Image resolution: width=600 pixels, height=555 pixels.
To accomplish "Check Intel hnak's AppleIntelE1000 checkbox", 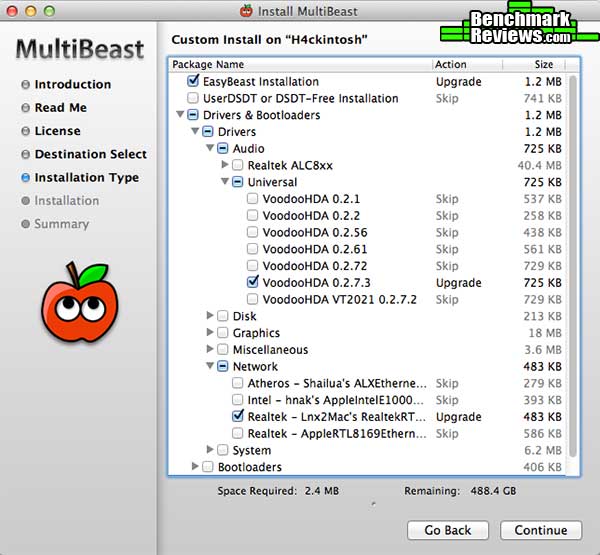I will pyautogui.click(x=238, y=400).
